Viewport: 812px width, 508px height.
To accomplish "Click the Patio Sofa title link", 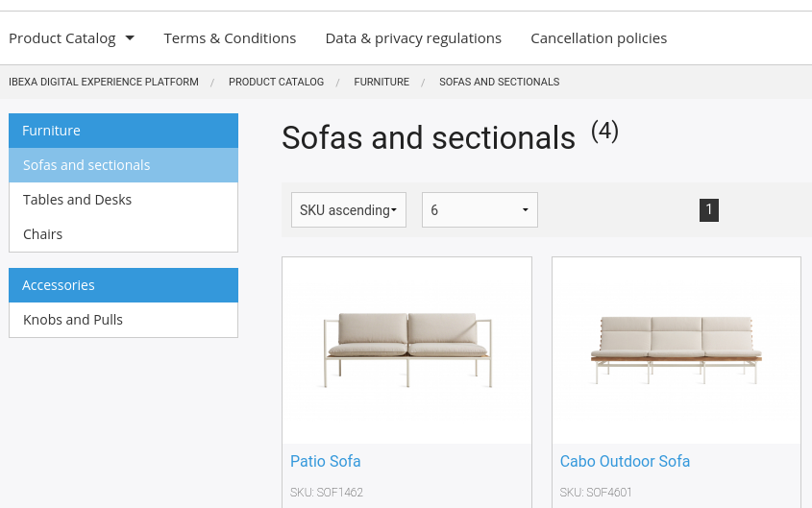I will [x=325, y=461].
